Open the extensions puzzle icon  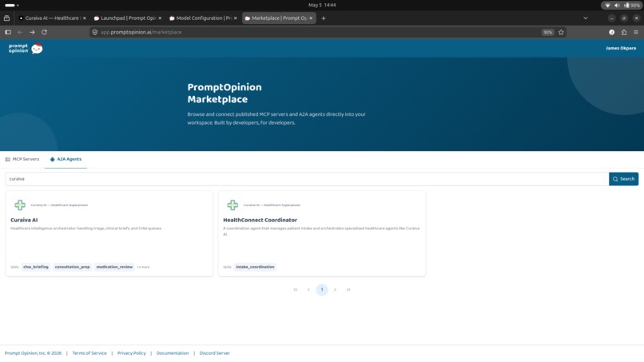[624, 32]
